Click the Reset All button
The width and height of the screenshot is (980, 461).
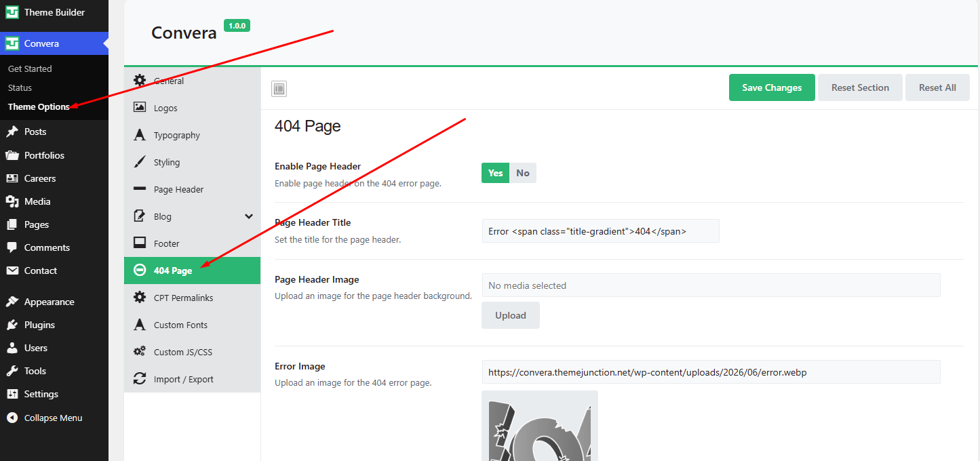[937, 87]
